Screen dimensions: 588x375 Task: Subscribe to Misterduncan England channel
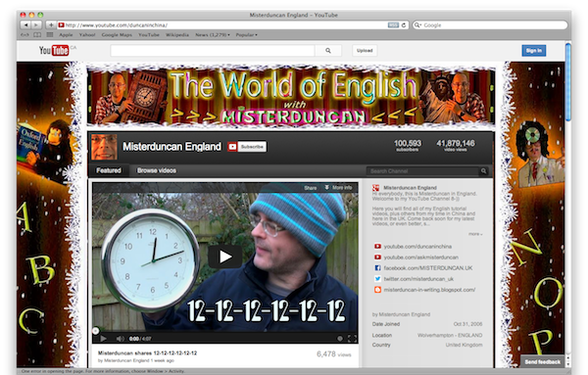coord(247,147)
